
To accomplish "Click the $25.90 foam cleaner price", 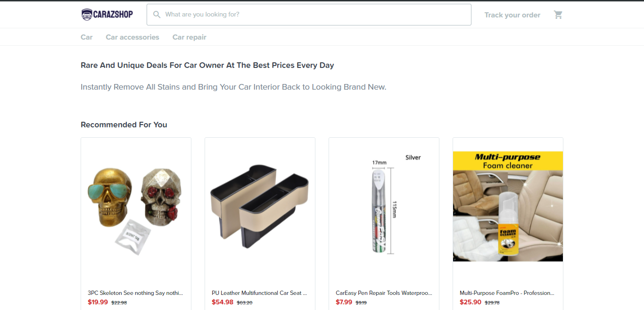I will 471,302.
